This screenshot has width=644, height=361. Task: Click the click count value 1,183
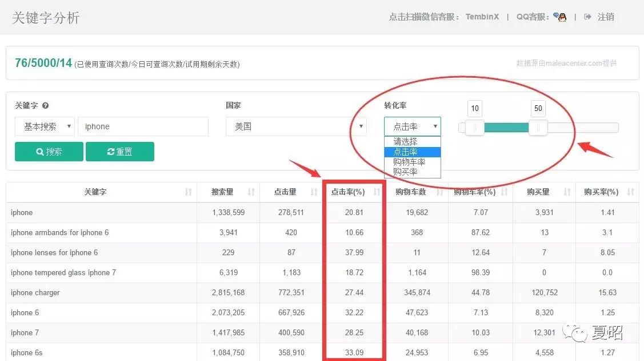pos(291,272)
